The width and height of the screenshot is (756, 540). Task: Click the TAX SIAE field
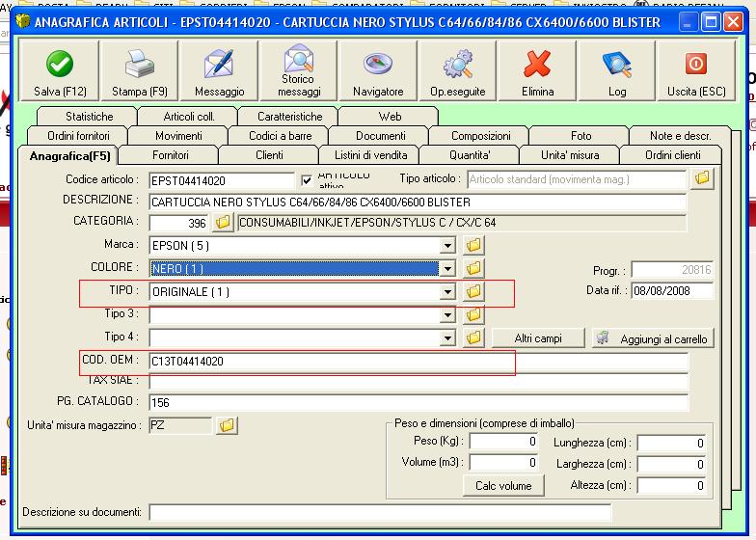[x=418, y=381]
